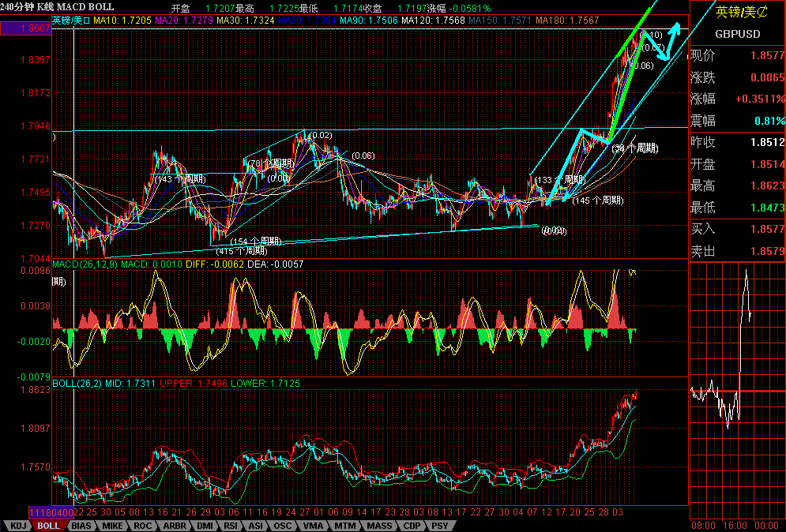Screen dimensions: 786x532
Task: Click the 240分钟 K线 MACD BOLL title
Action: coord(57,7)
